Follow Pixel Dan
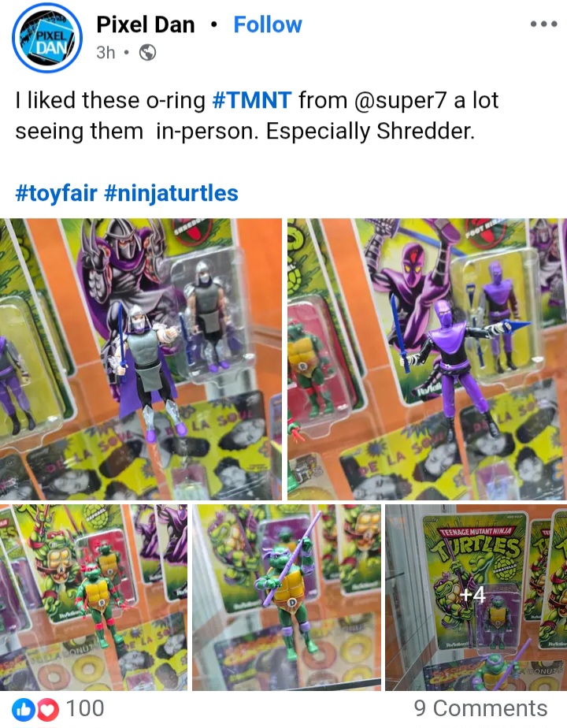The image size is (567, 728). click(x=268, y=24)
